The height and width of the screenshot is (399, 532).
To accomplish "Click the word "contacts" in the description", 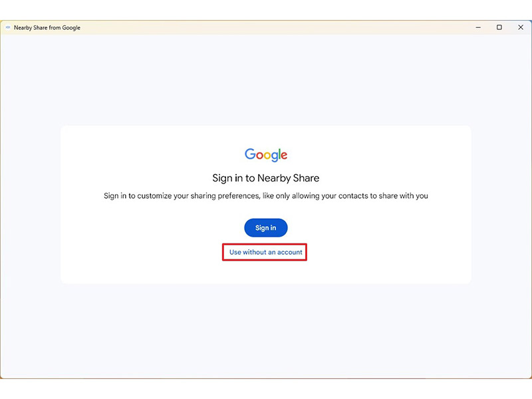I will pyautogui.click(x=353, y=196).
